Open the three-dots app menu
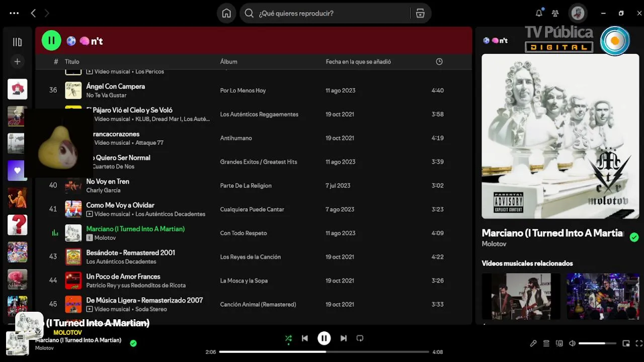Image resolution: width=644 pixels, height=362 pixels. coord(14,14)
